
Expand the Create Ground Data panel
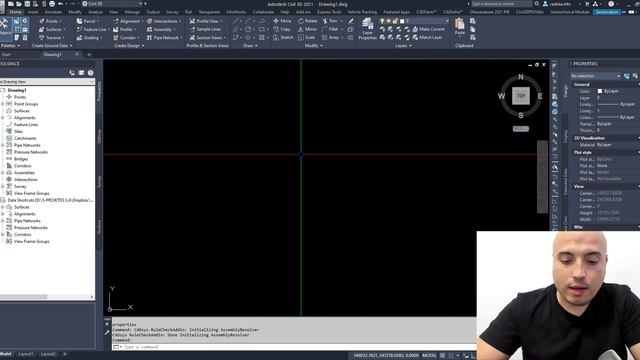52,46
